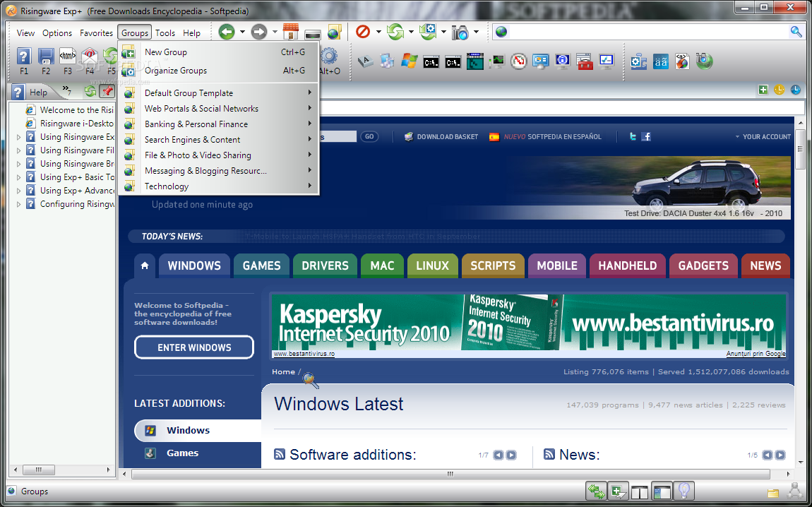812x507 pixels.
Task: Click next arrow in Software additions pager
Action: click(511, 455)
